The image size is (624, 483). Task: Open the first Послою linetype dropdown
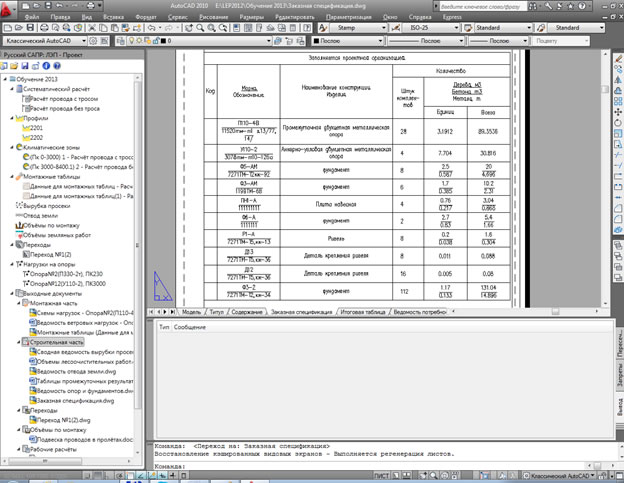[461, 41]
